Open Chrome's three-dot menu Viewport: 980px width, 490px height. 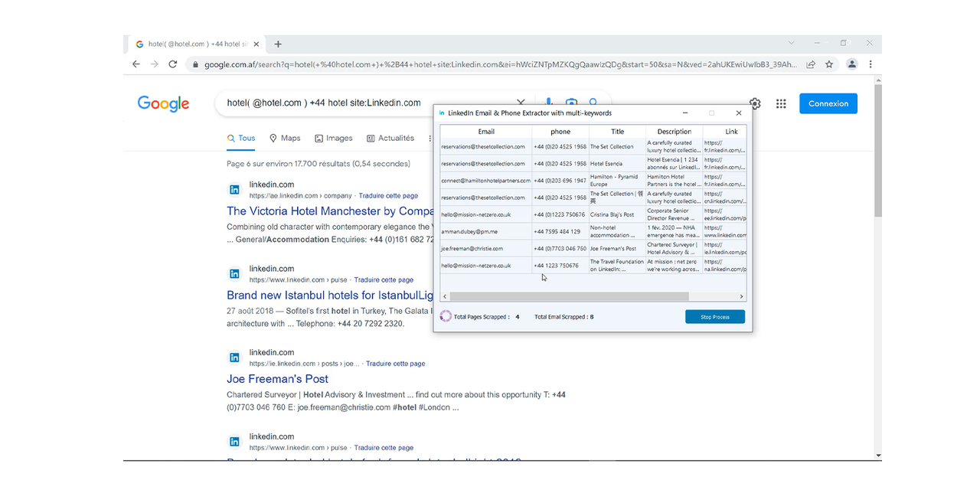[871, 64]
